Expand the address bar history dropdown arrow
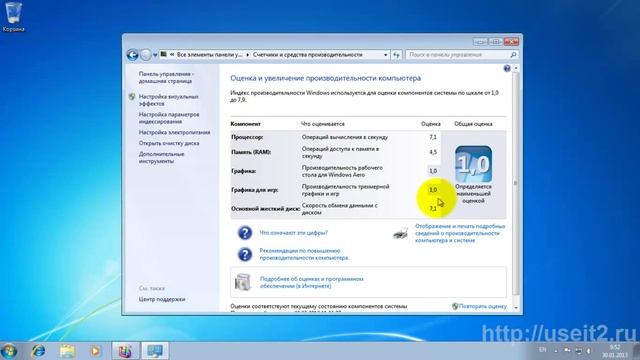Image resolution: width=640 pixels, height=360 pixels. pos(385,55)
